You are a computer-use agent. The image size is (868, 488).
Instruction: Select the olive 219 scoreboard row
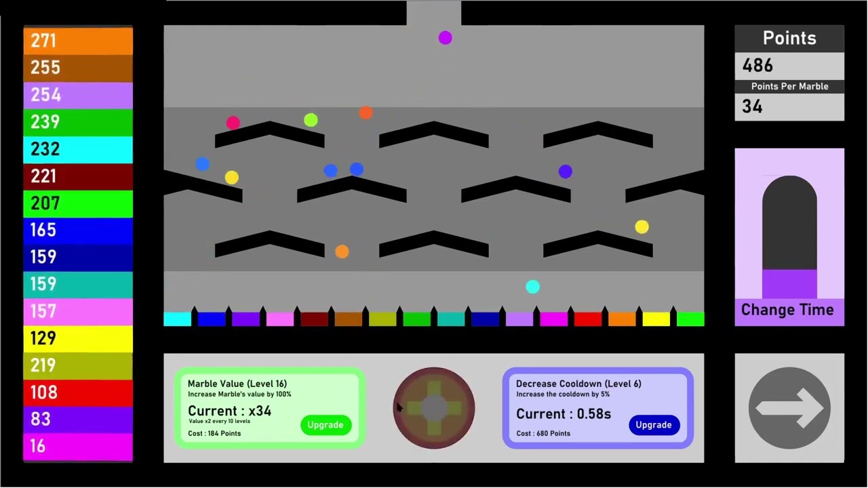[x=78, y=365]
